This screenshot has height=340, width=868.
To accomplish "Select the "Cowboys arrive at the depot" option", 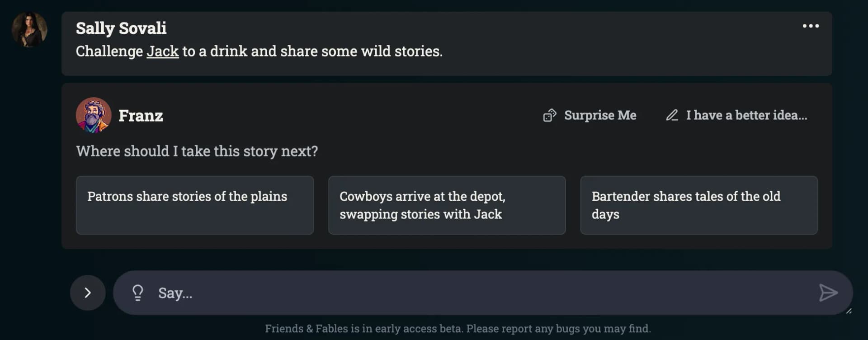I will tap(447, 205).
